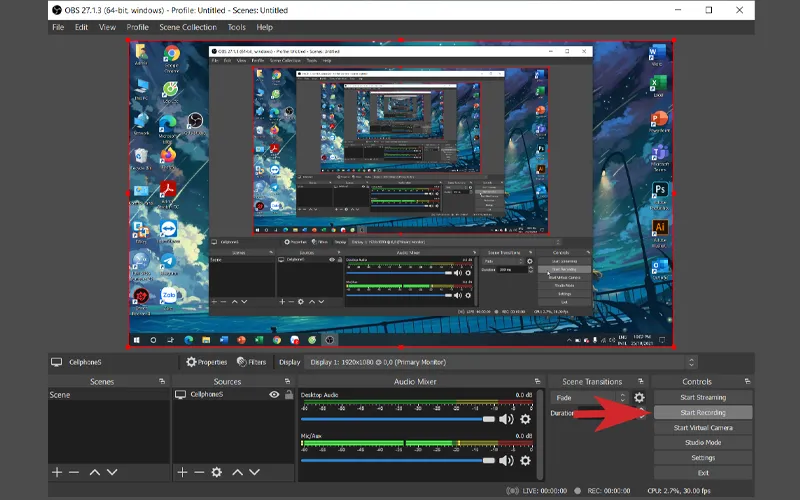
Task: Enable Studio Mode
Action: (x=703, y=443)
